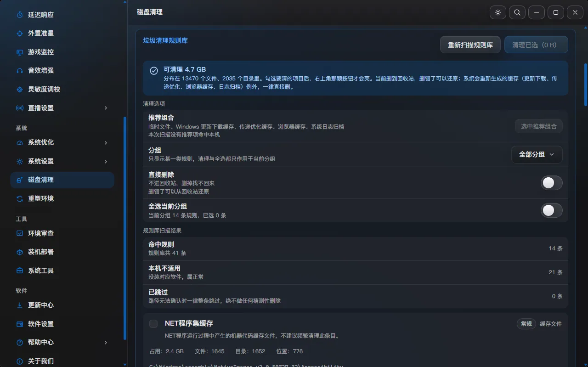Click the main content vertical scrollbar

[x=586, y=84]
